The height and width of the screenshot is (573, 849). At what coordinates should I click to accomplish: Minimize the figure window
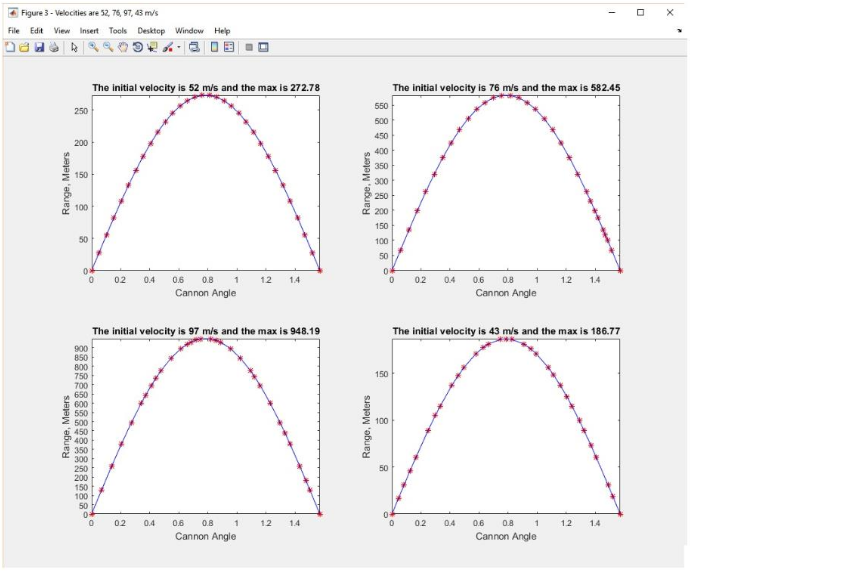coord(612,12)
